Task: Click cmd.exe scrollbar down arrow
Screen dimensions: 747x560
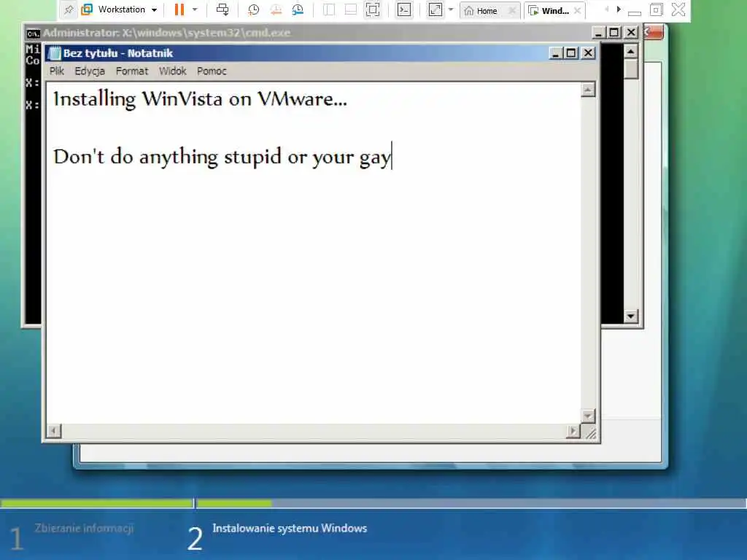Action: coord(631,316)
